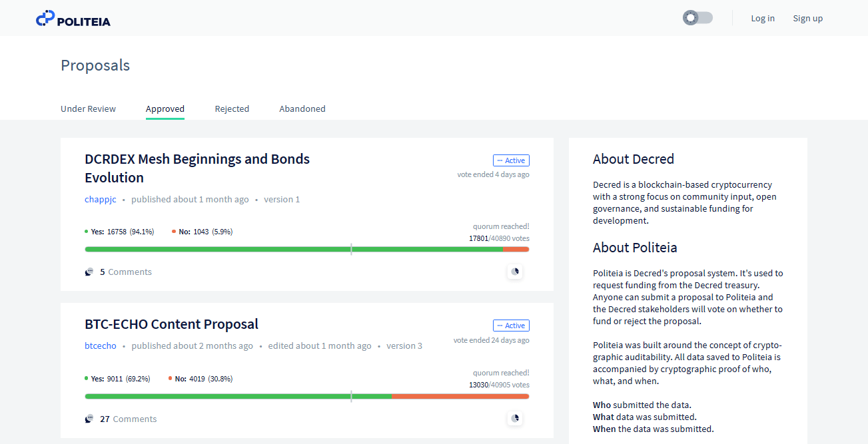The image size is (868, 444).
Task: Open the Abandoned tab
Action: (302, 109)
